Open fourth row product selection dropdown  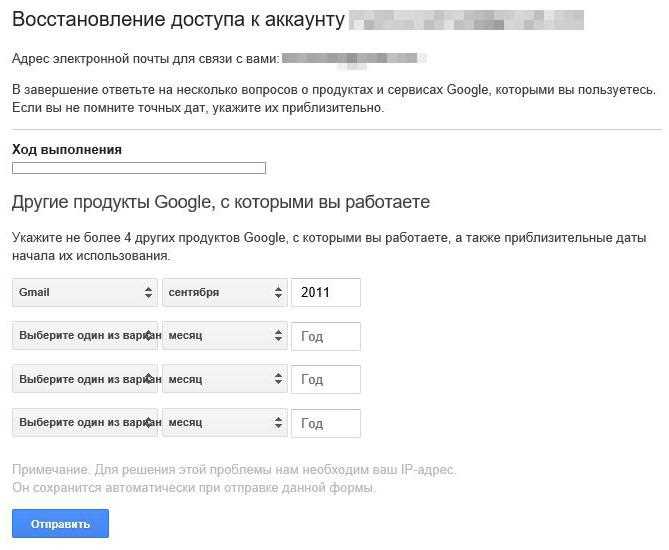pyautogui.click(x=85, y=423)
